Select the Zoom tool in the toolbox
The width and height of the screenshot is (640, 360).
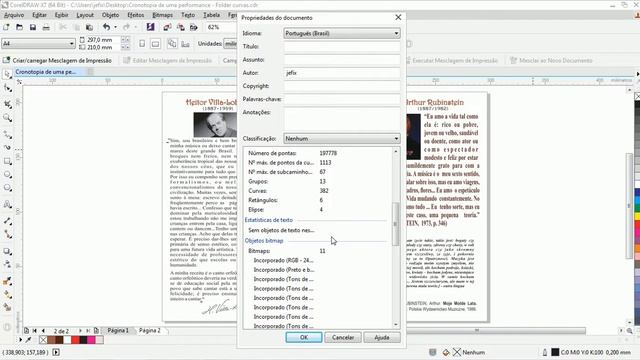(7, 118)
